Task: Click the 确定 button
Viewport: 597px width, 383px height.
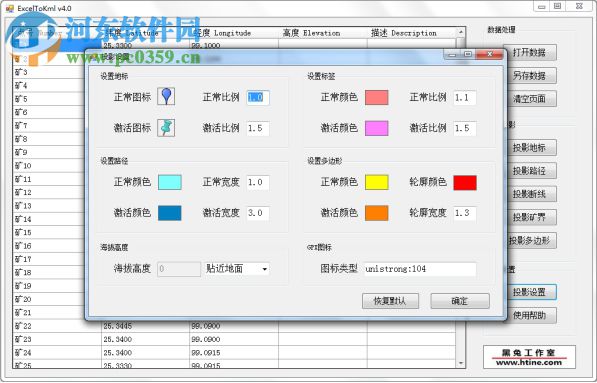Action: coord(460,301)
